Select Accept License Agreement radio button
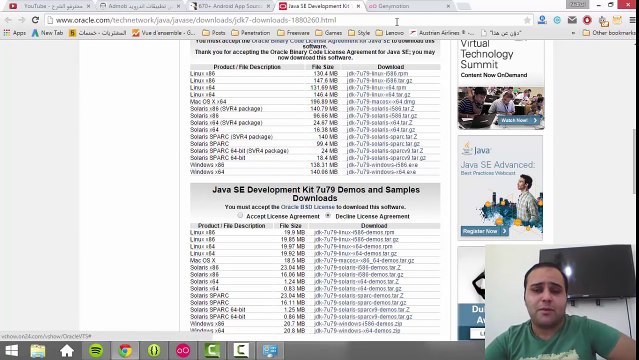Image resolution: width=639 pixels, height=360 pixels. tap(240, 215)
